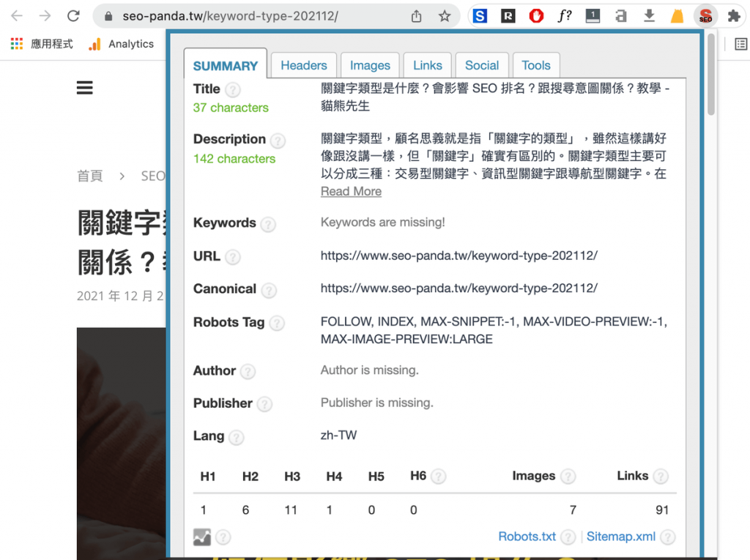Click the download arrow extension icon
This screenshot has width=750, height=560.
[649, 15]
